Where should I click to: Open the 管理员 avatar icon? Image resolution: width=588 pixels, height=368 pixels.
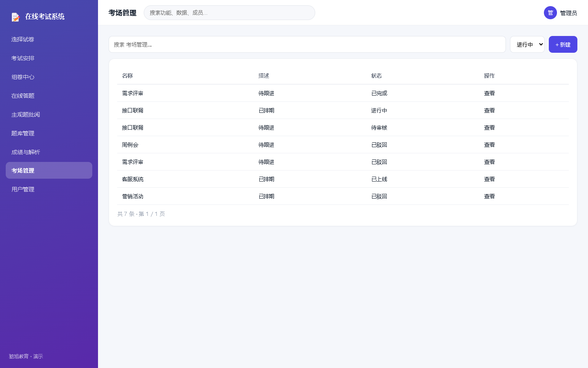pyautogui.click(x=550, y=13)
